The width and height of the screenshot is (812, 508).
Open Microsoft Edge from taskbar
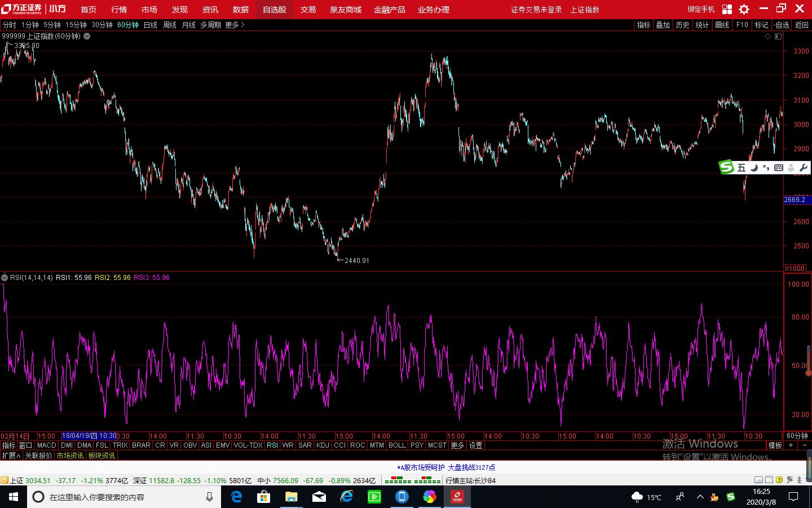[x=236, y=497]
